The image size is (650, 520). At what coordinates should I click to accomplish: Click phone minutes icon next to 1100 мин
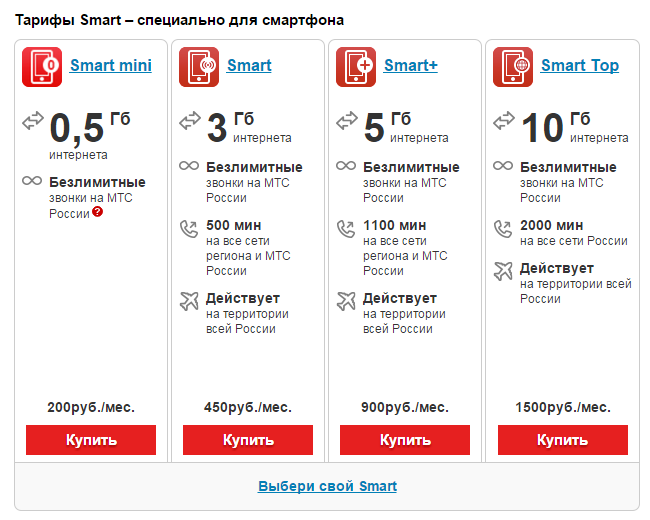point(346,229)
